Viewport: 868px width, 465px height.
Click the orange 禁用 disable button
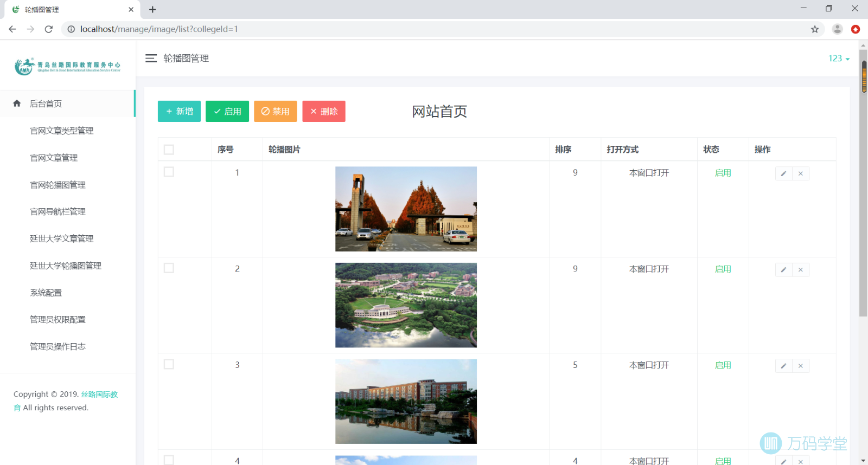(x=276, y=111)
